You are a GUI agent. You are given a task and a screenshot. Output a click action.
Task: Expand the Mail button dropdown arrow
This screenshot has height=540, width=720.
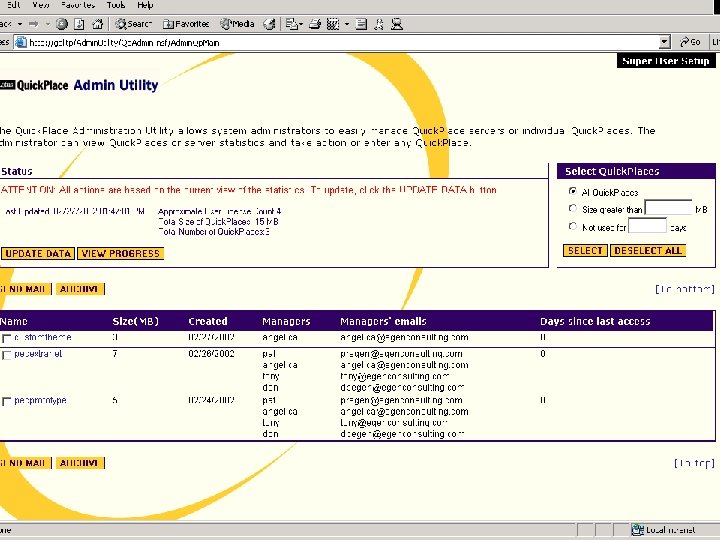click(x=301, y=24)
